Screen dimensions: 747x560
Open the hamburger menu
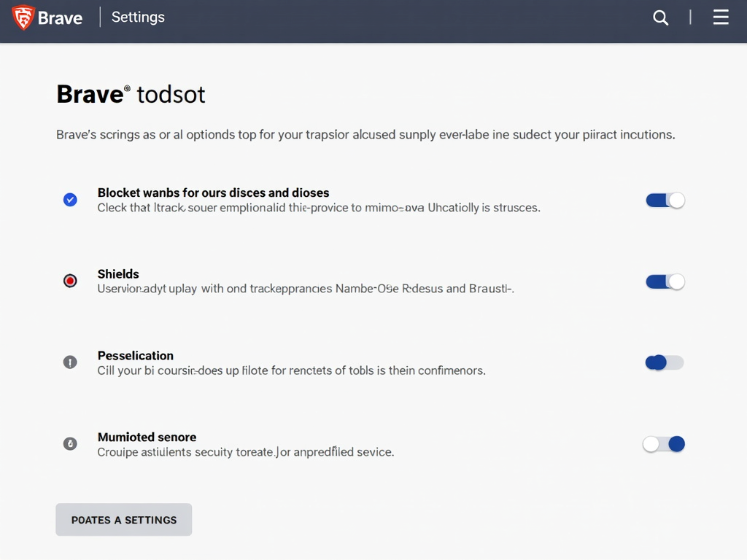(x=720, y=17)
